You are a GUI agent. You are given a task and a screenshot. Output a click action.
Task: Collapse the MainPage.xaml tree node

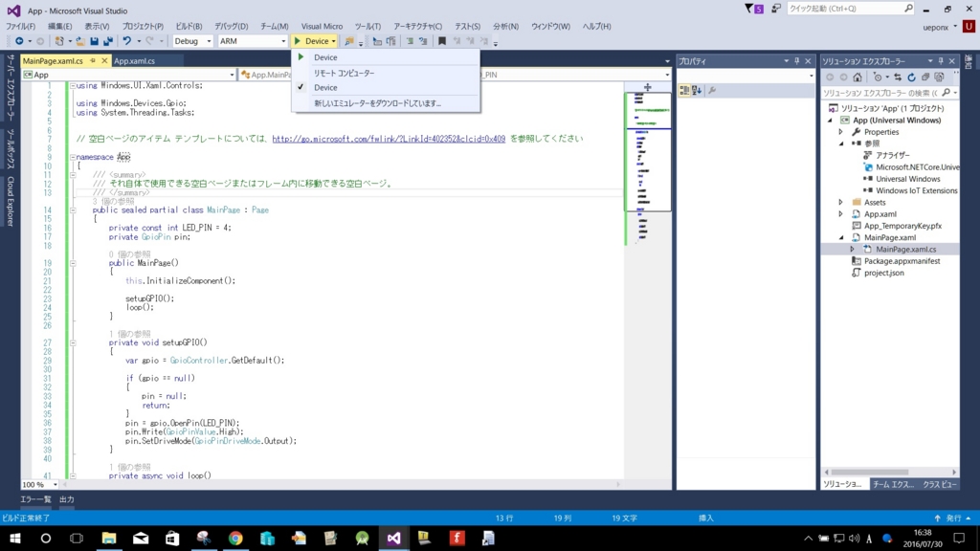point(841,237)
